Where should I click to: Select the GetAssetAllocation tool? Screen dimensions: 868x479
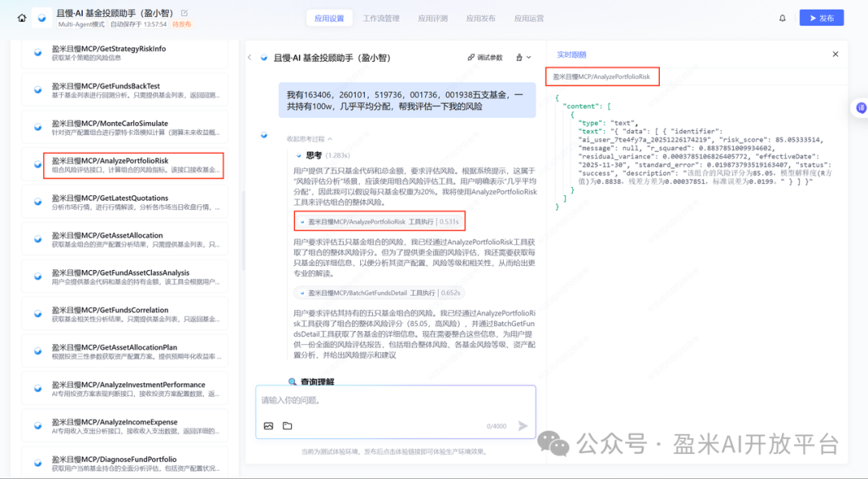(x=125, y=239)
